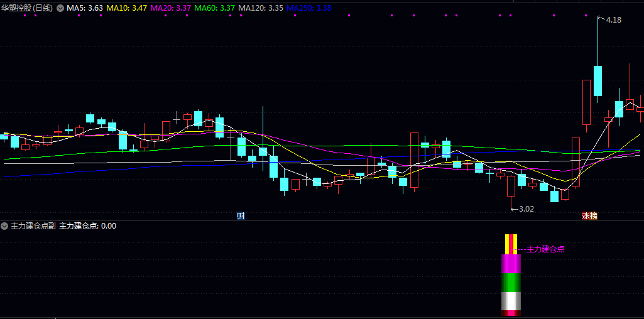The image size is (644, 319).
Task: Click the 主力建仓点: 0.00 value readout
Action: pos(87,226)
